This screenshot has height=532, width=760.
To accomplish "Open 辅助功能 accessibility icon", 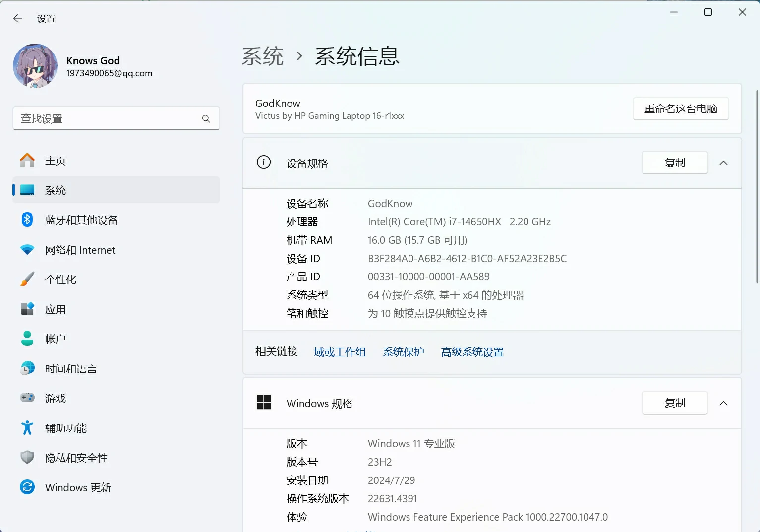I will click(27, 427).
